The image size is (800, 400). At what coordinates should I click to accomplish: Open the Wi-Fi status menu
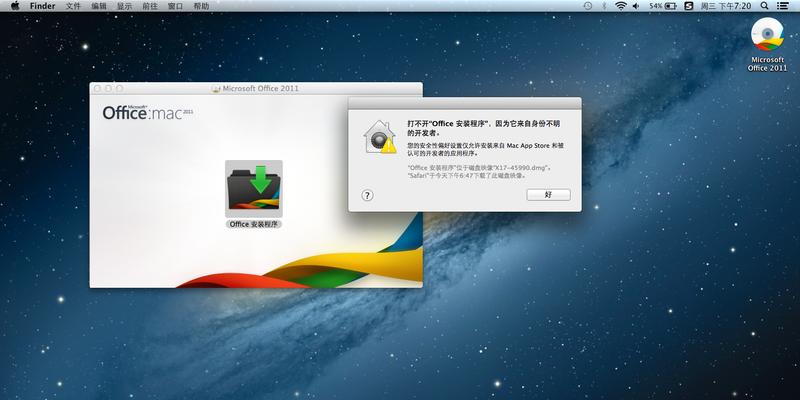(x=620, y=6)
